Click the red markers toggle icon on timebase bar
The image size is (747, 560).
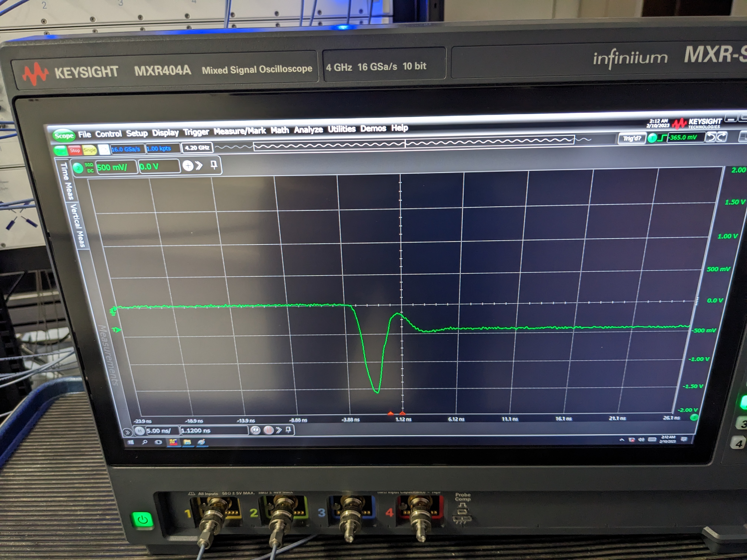click(268, 430)
